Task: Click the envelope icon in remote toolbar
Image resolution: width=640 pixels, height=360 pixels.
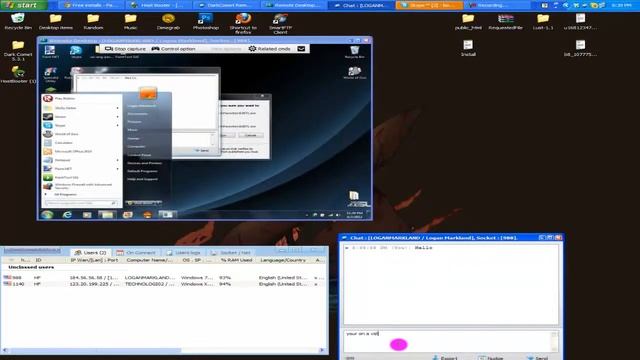Action: [301, 49]
